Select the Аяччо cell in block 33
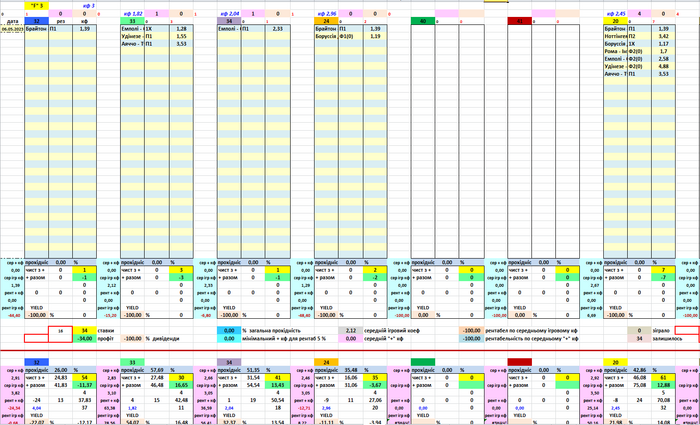700x425 pixels. tap(133, 44)
